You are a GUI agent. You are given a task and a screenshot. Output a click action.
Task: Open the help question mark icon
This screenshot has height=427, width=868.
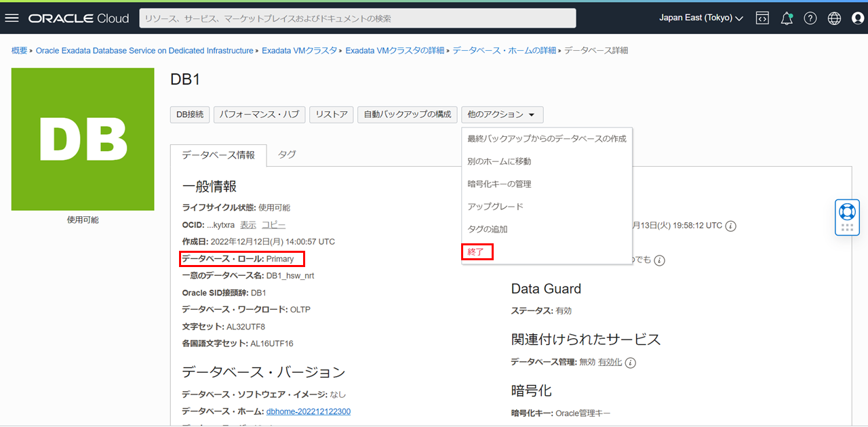pos(810,18)
